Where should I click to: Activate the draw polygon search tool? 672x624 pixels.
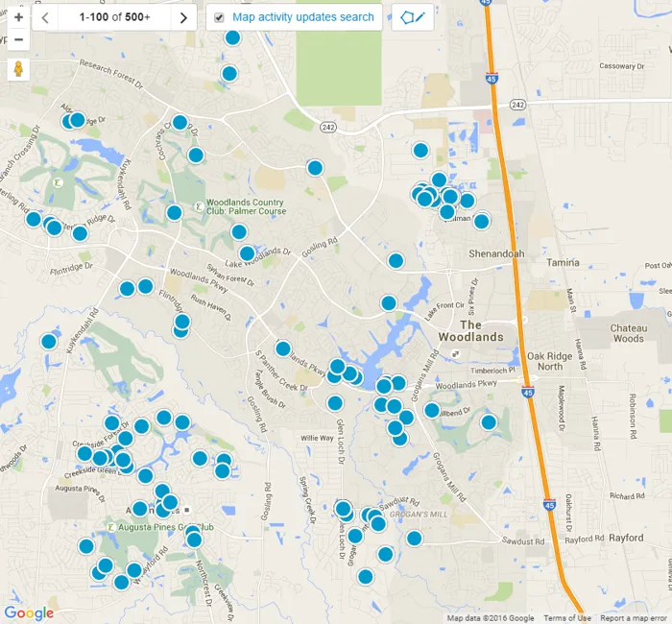point(412,17)
